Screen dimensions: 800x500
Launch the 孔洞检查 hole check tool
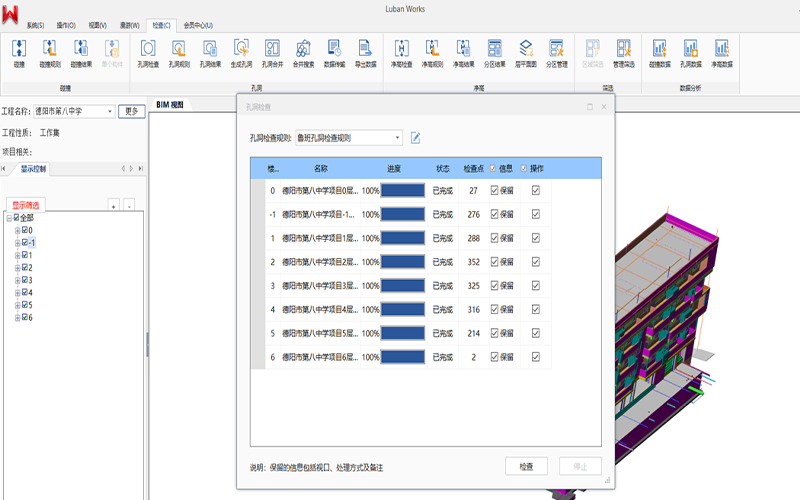[148, 54]
